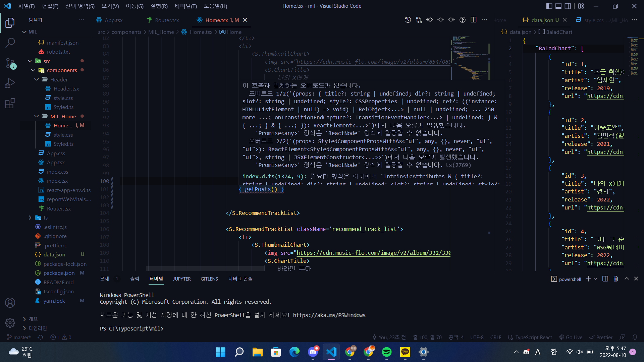Screen dimensions: 644x362
Task: Open the Explorer panel ellipsis menu
Action: 81,20
